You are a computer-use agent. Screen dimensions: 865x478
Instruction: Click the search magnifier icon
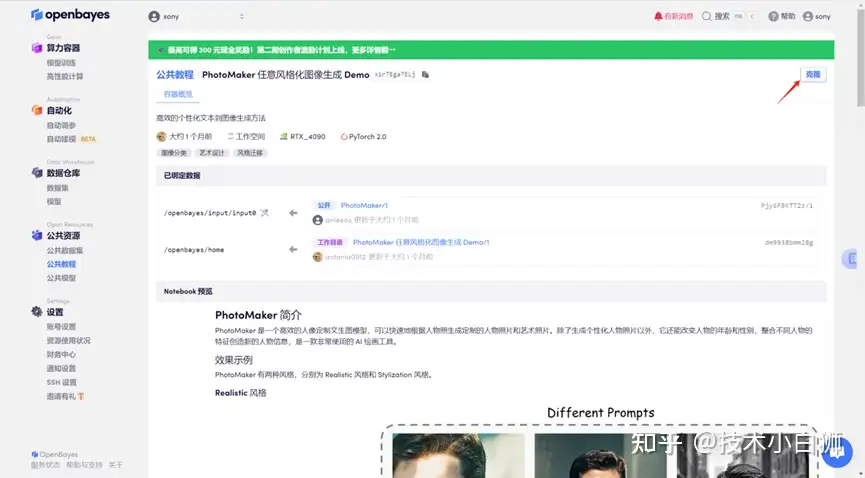pos(706,16)
